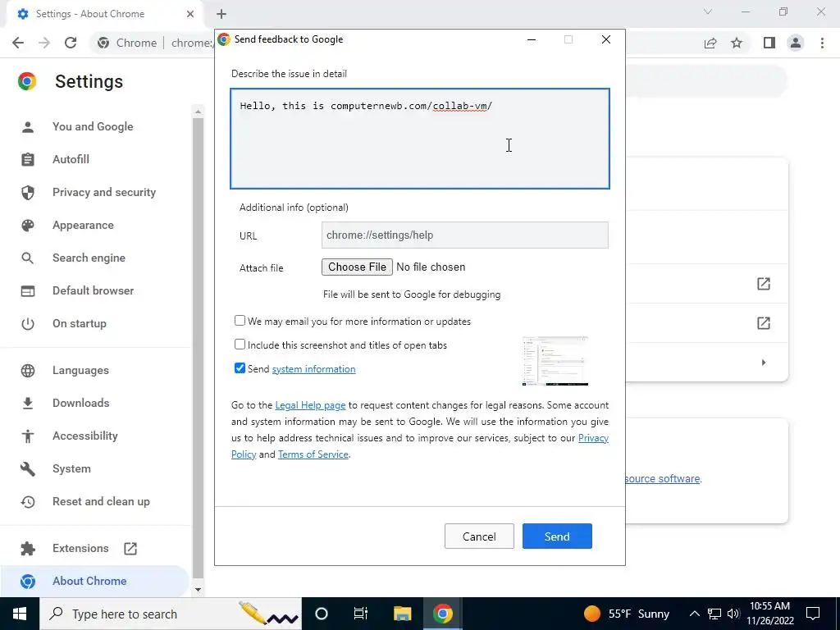
Task: Open the Windows Start menu
Action: 20,614
